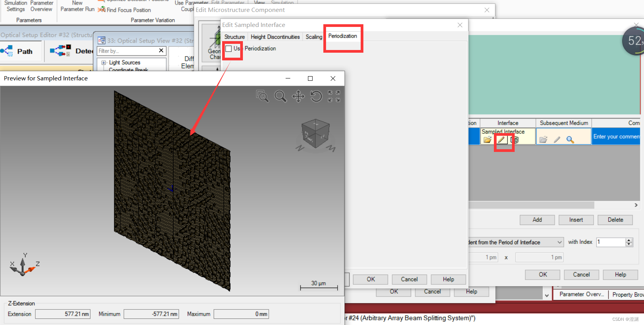The height and width of the screenshot is (325, 644).
Task: Click the Geometry Channel icon in component dialog
Action: 214,42
